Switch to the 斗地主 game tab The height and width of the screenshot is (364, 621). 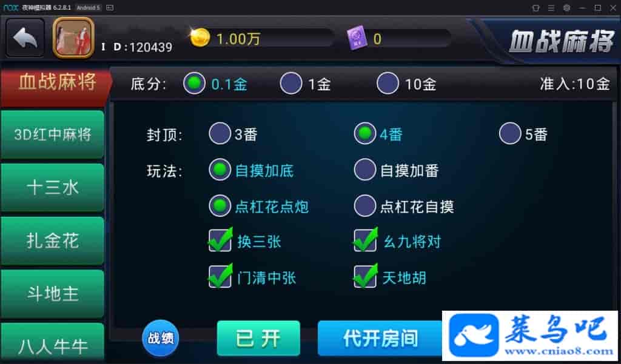pyautogui.click(x=52, y=294)
